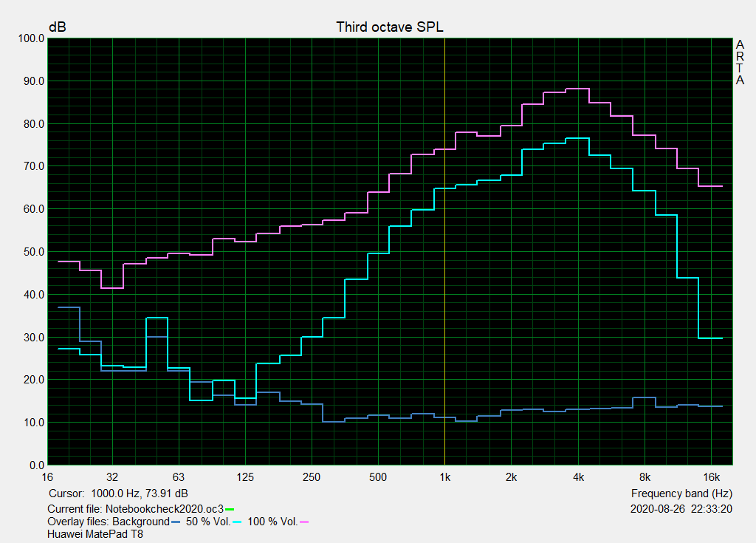Screen dimensions: 756x543
Task: Click the '20.0' y-axis value
Action: (34, 380)
